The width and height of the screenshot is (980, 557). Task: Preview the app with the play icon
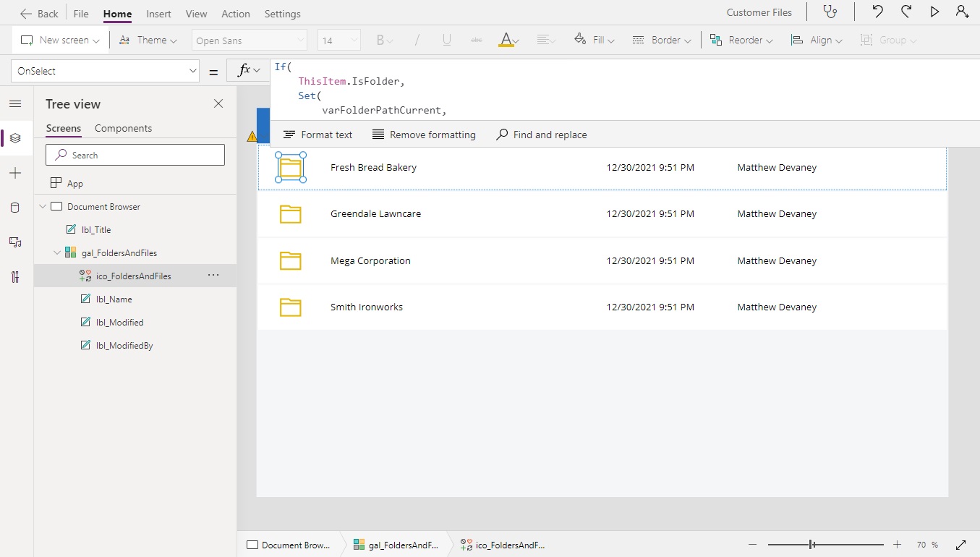[934, 12]
